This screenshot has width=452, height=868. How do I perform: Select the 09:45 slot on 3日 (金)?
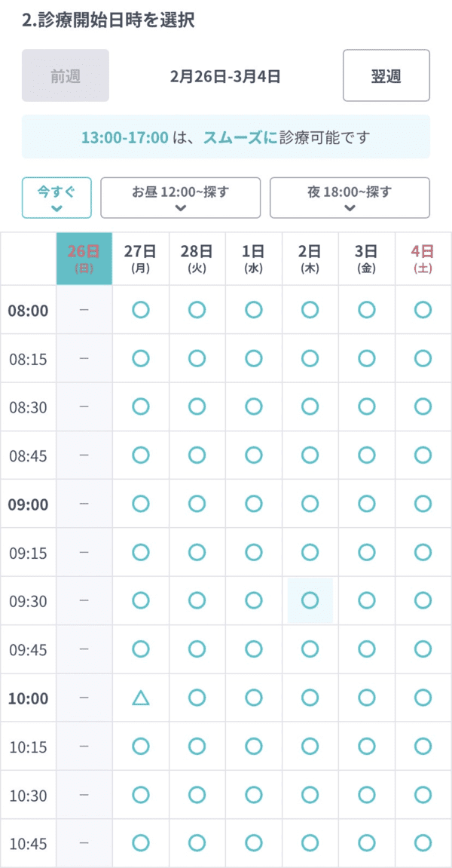(x=366, y=649)
